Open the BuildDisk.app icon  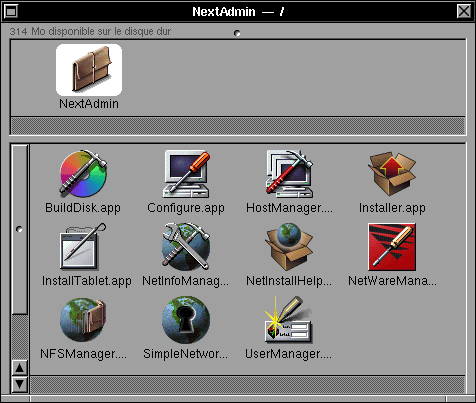[x=83, y=173]
